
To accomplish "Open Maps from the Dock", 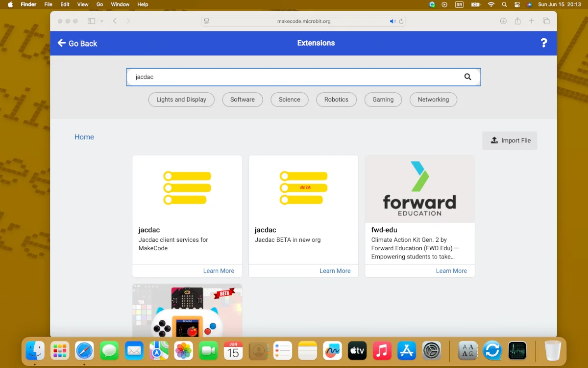I will pos(159,350).
